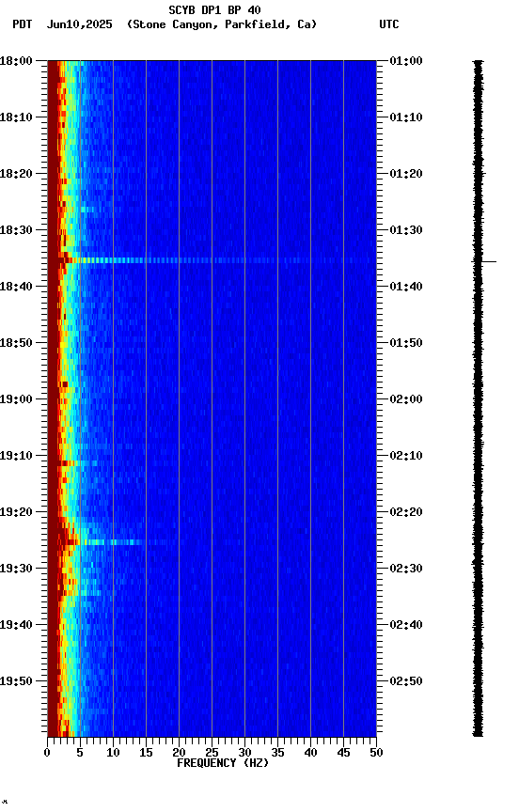Click the "18:10" PDT time label
This screenshot has width=519, height=812.
(16, 117)
